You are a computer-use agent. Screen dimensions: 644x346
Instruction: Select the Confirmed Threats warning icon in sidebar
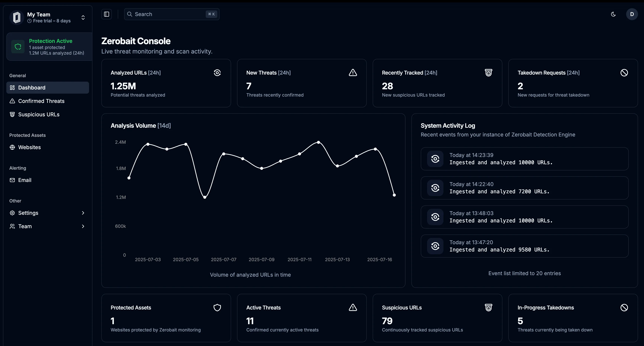(12, 101)
